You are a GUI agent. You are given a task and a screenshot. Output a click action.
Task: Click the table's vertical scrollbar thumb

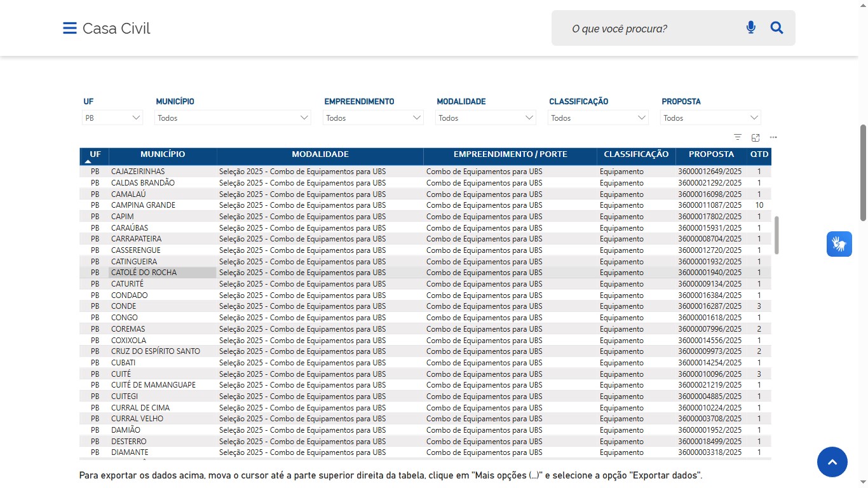[776, 235]
